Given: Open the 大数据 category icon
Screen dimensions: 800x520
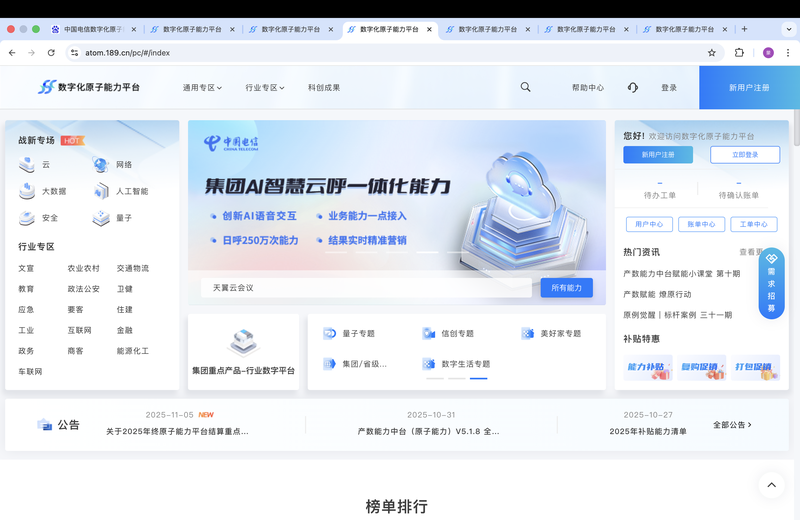Looking at the screenshot, I should 27,191.
